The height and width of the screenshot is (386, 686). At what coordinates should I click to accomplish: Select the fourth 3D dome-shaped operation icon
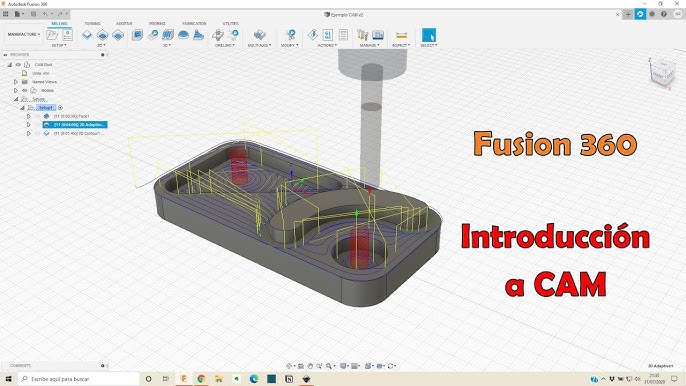tap(183, 35)
